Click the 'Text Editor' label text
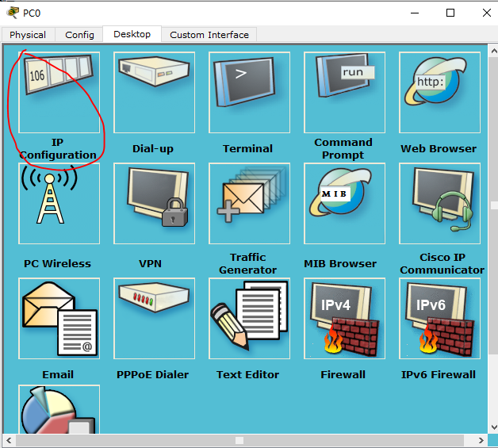Viewport: 498px width, 448px height. [x=247, y=375]
